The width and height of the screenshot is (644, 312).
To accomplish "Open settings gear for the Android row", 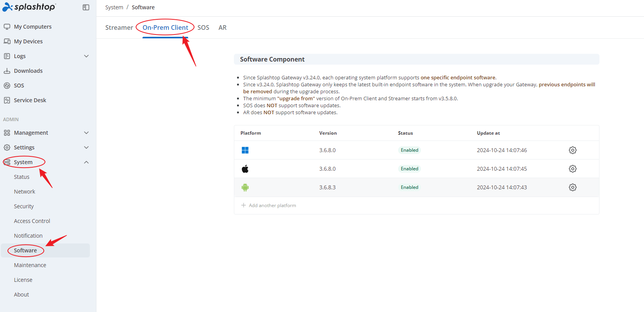I will click(573, 187).
